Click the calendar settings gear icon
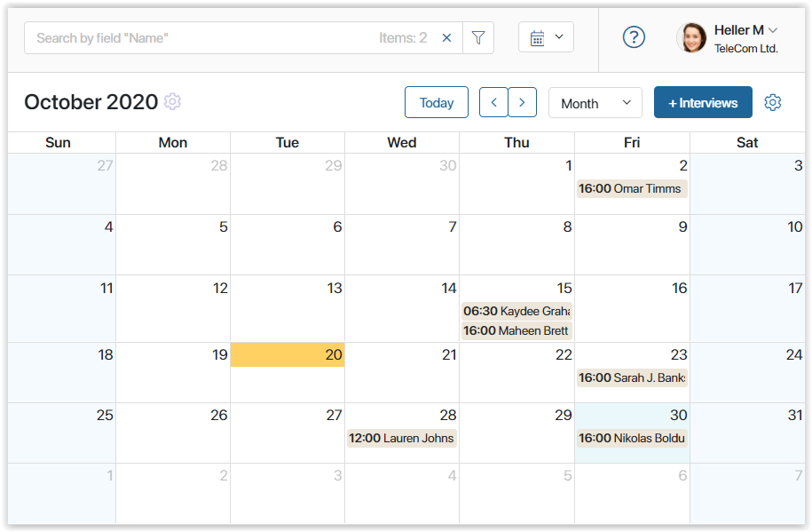 tap(772, 102)
